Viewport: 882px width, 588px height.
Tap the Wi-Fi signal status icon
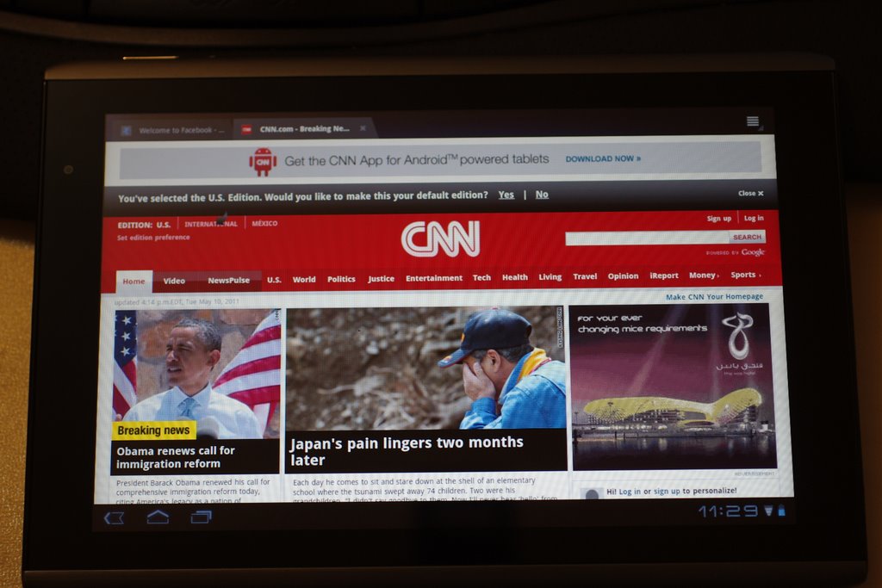(768, 511)
